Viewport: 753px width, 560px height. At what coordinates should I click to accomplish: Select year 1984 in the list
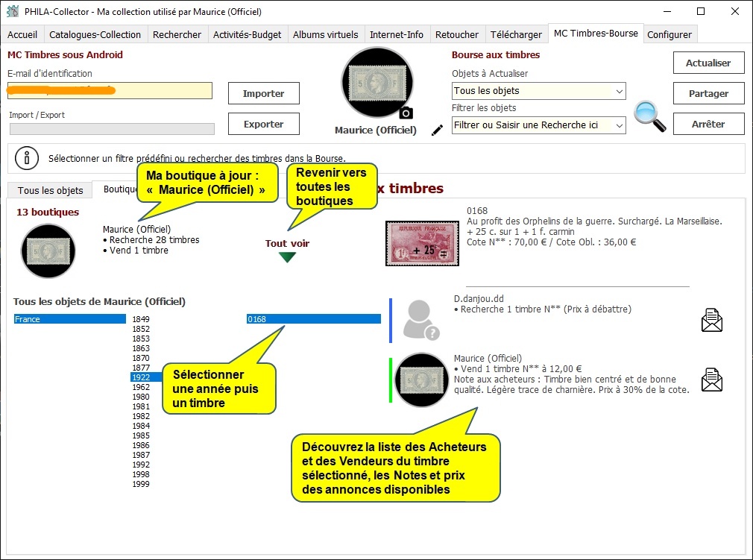[141, 426]
